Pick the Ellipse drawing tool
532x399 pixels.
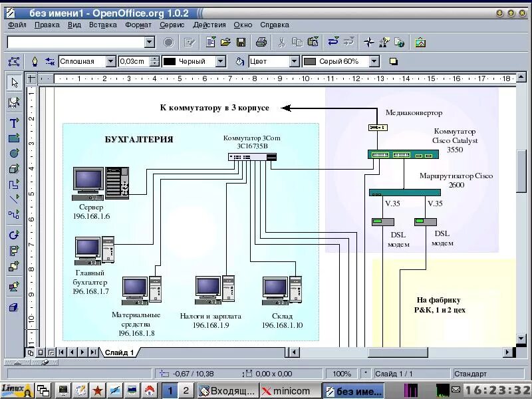point(13,154)
